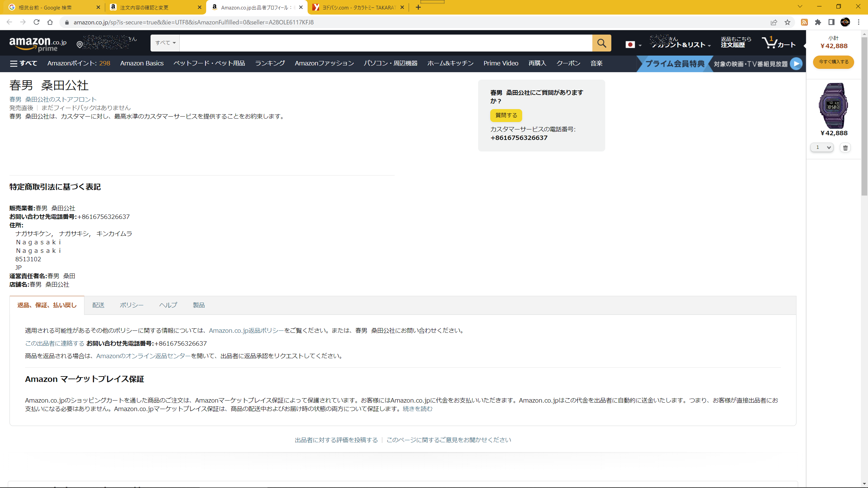Open 音楽 in navigation bar
The width and height of the screenshot is (868, 488).
pos(596,63)
